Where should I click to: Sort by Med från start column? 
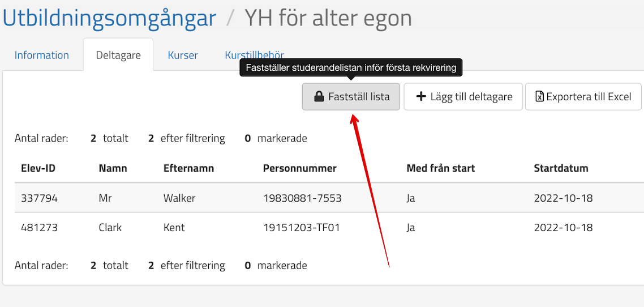[x=440, y=168]
